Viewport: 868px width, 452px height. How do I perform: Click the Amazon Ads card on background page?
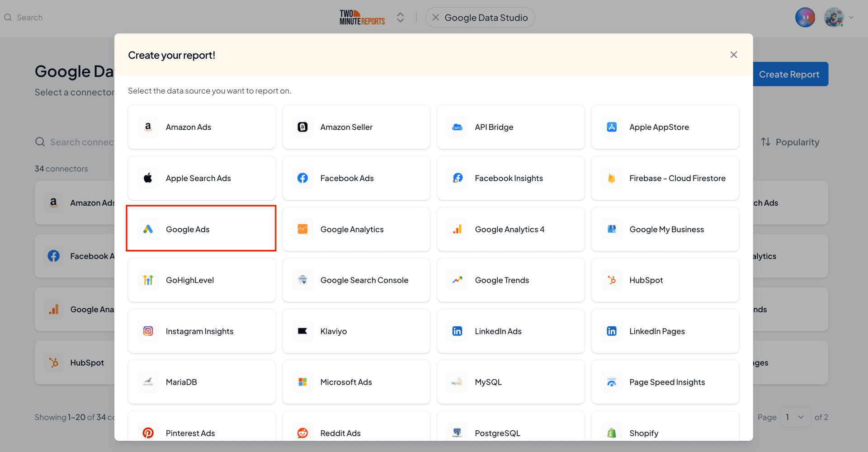pyautogui.click(x=75, y=203)
